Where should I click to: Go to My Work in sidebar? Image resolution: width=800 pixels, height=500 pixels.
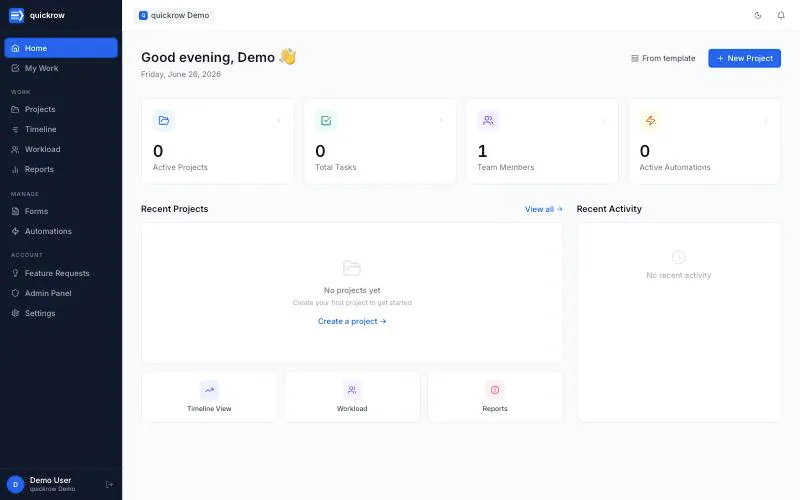tap(61, 68)
